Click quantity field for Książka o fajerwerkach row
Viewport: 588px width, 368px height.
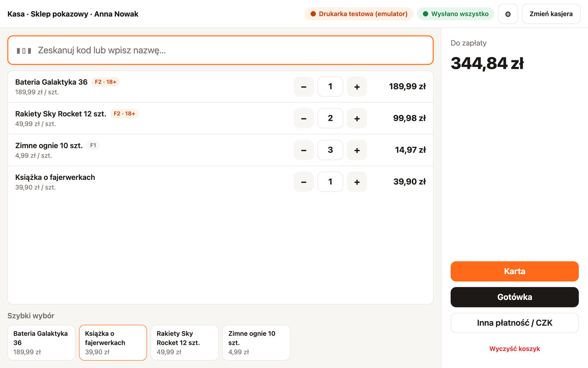(330, 181)
